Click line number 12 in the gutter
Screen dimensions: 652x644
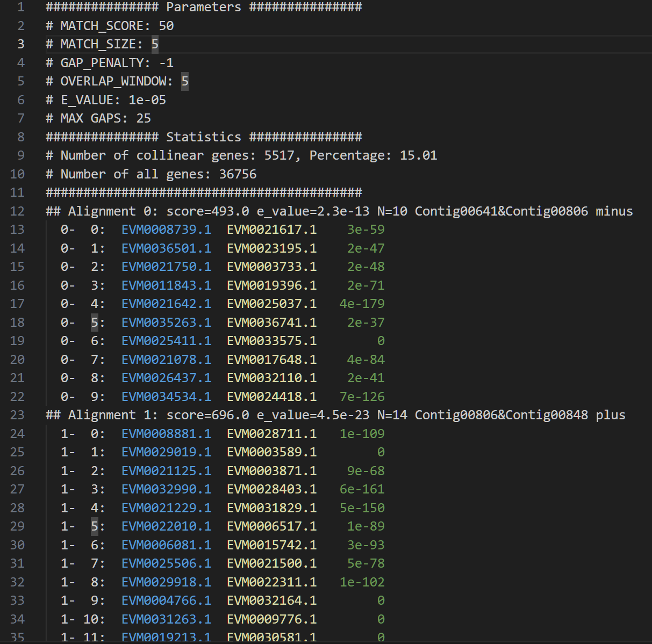click(x=17, y=211)
